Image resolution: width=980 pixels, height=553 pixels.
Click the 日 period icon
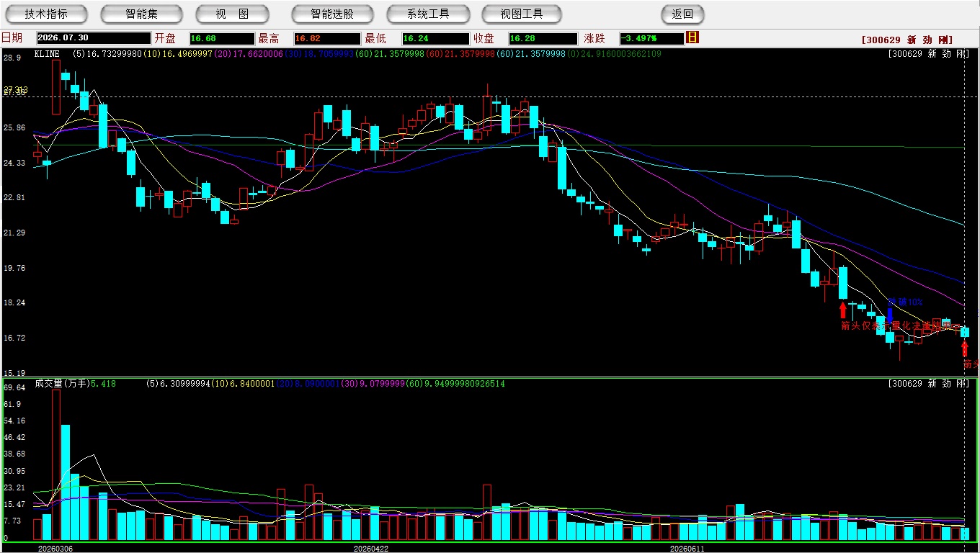(693, 37)
